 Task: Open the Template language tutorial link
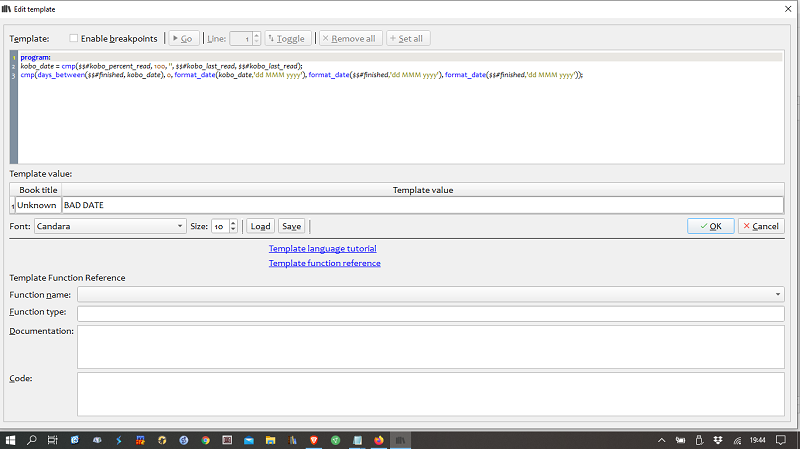coord(323,249)
